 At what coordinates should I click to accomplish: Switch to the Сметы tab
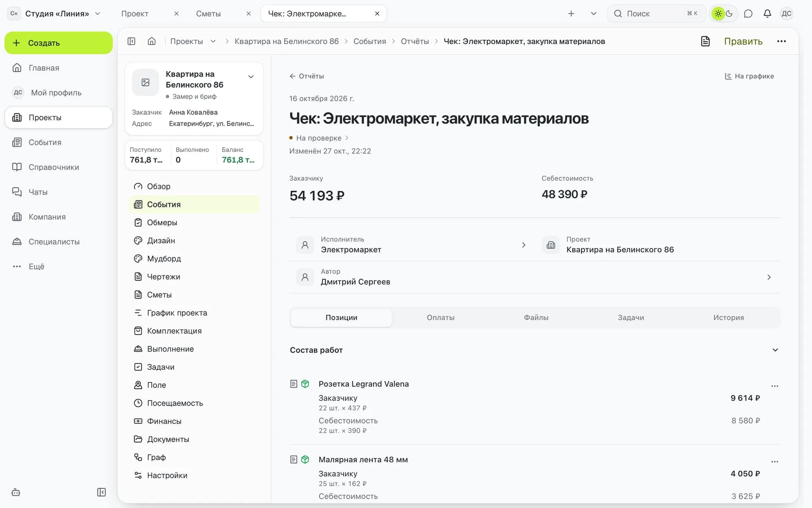click(208, 14)
